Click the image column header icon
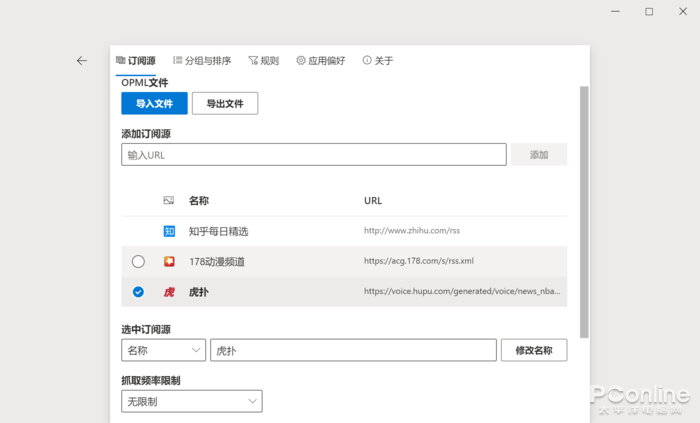 point(169,201)
